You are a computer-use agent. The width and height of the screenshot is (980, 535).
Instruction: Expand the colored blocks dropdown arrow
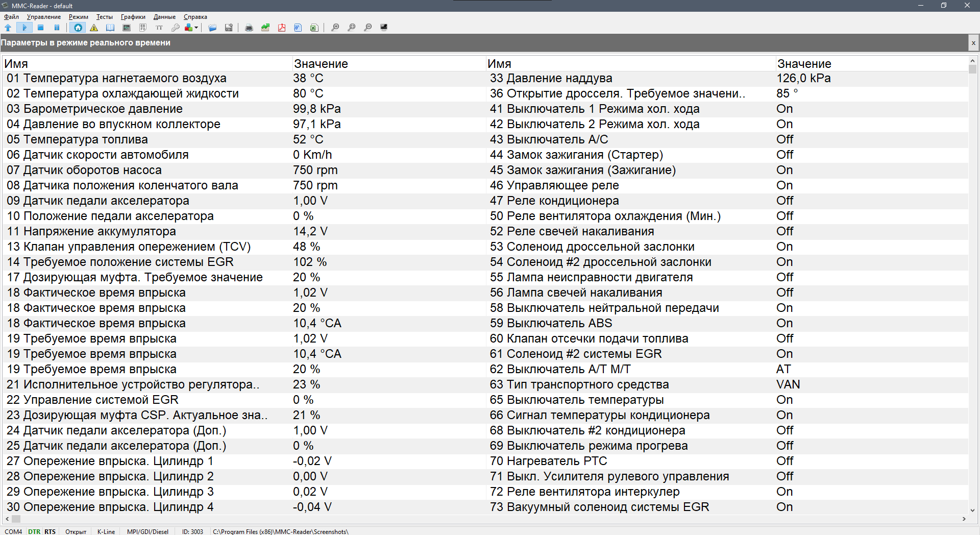pos(196,28)
